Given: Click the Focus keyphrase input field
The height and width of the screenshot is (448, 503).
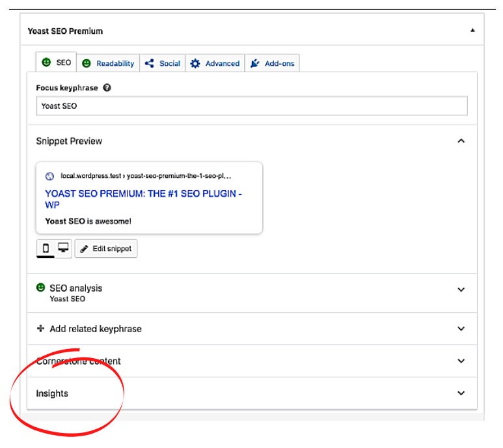Looking at the screenshot, I should point(252,105).
